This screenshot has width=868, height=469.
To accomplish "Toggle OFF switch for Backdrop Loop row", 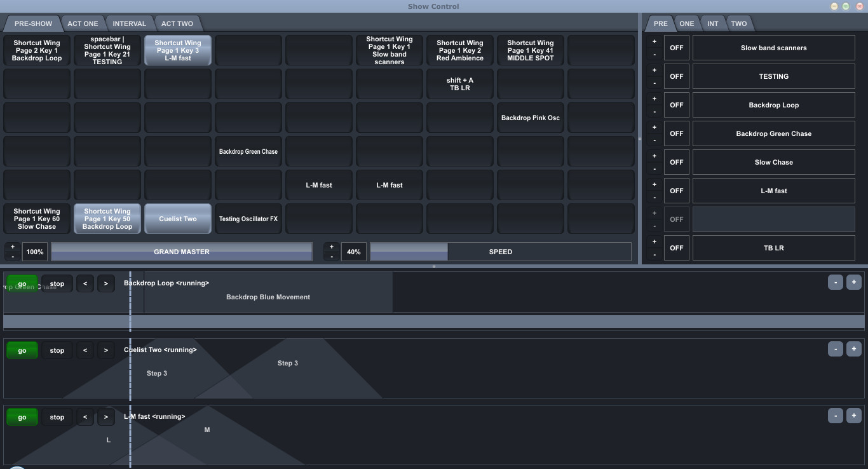I will coord(677,105).
